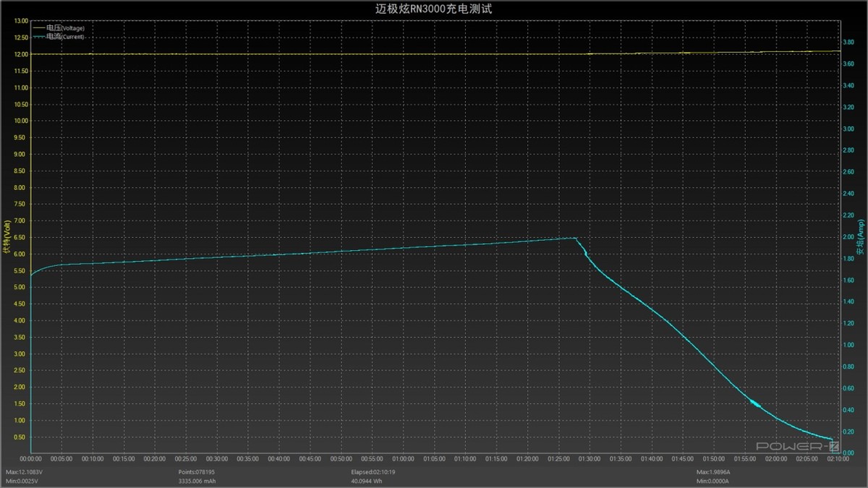Click the 电压(Voltage) legend entry
Image resolution: width=868 pixels, height=488 pixels.
[x=59, y=27]
